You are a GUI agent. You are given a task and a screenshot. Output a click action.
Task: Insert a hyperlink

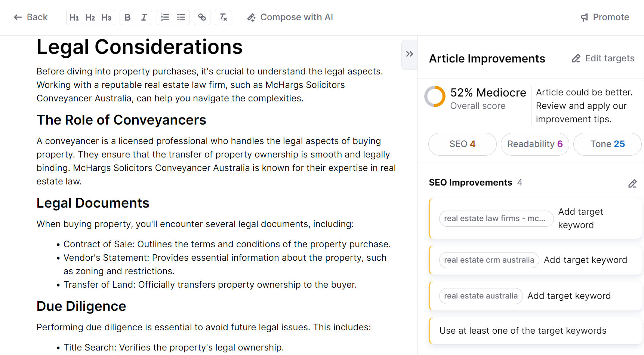202,17
